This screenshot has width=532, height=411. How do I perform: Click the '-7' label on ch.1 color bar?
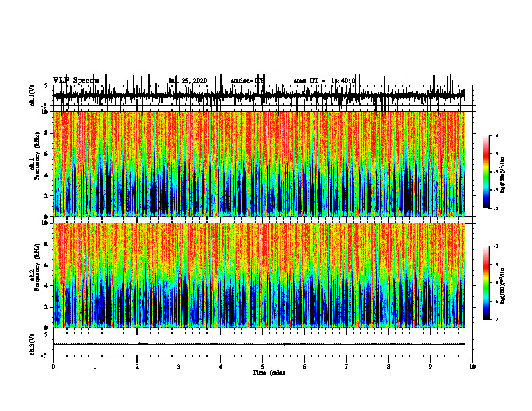(x=496, y=208)
